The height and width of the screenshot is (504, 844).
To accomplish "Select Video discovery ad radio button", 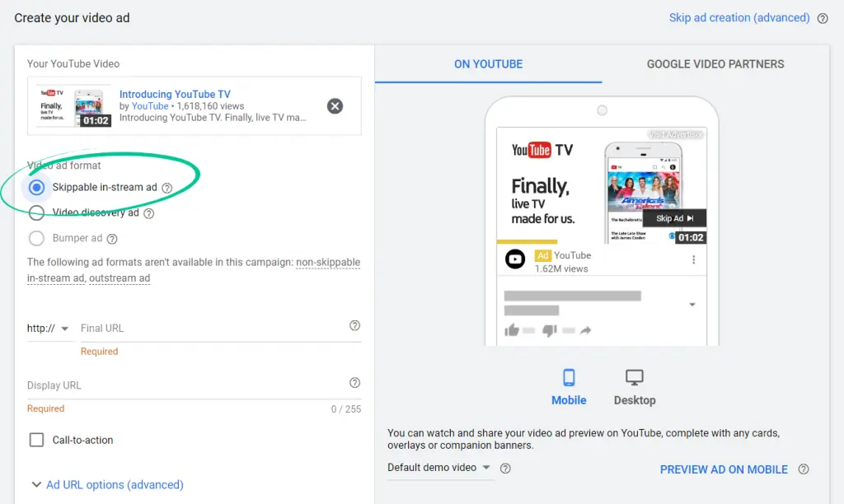I will [x=36, y=213].
